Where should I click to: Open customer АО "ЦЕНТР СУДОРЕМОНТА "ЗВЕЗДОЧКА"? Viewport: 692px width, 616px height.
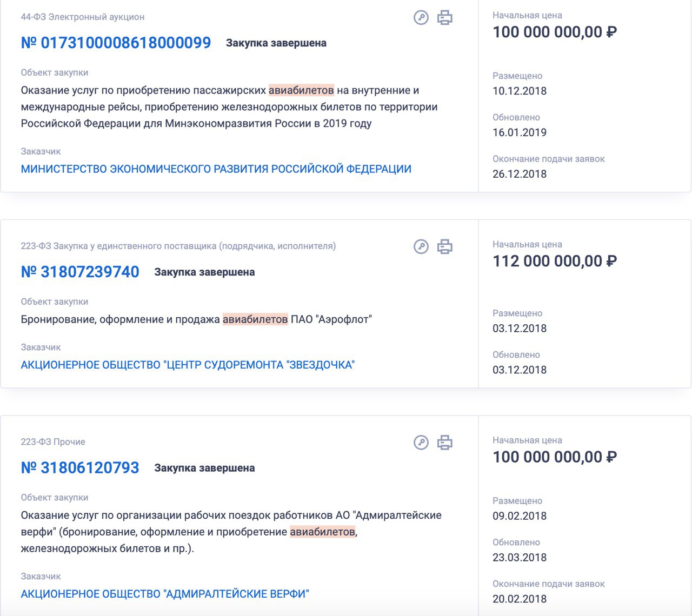188,365
